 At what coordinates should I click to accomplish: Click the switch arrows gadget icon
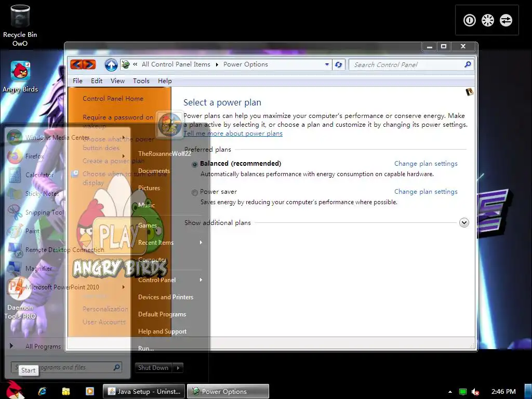[506, 20]
